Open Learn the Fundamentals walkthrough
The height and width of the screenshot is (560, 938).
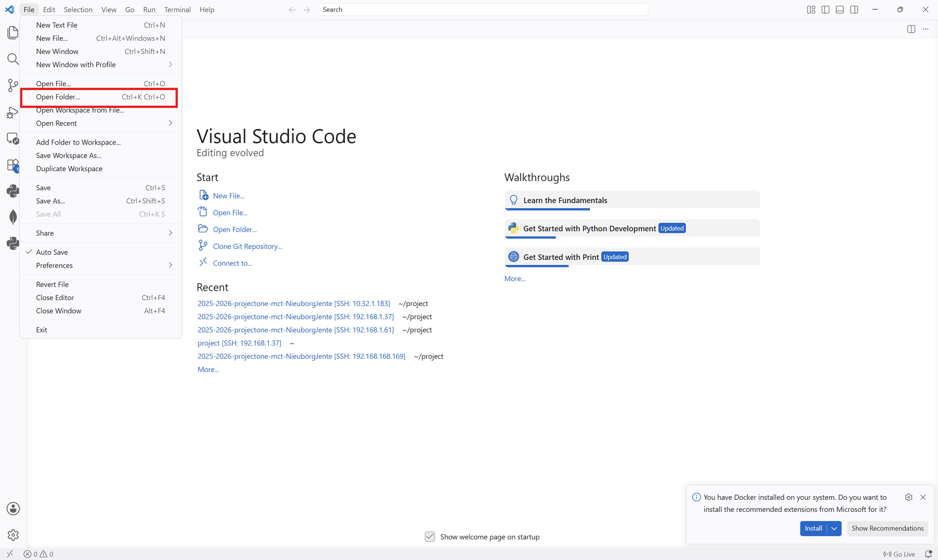(632, 200)
